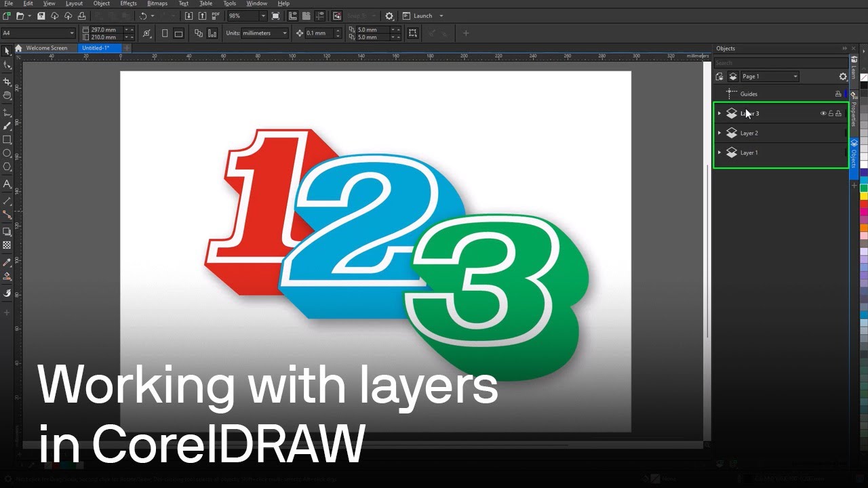
Task: Click the Search field in Objects docker
Action: (781, 63)
